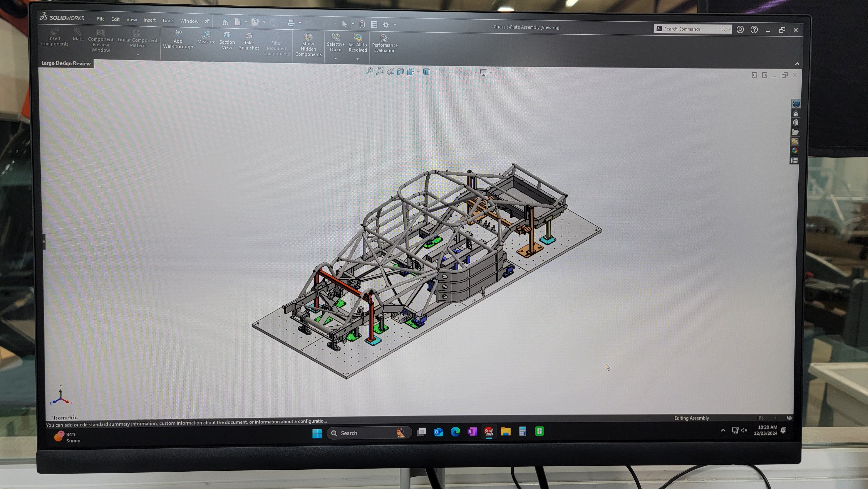Click the Add Walk-through icon
868x489 pixels.
pos(178,33)
